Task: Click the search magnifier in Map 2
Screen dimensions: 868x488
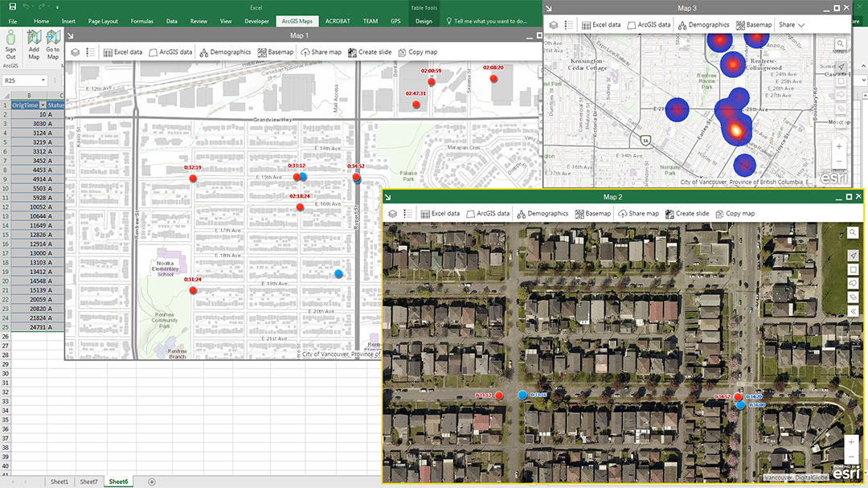Action: click(x=852, y=232)
